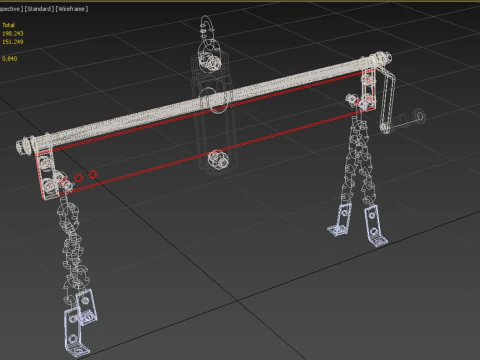Select the crank handle at bar's right end
This screenshot has height=360, width=480.
388,102
